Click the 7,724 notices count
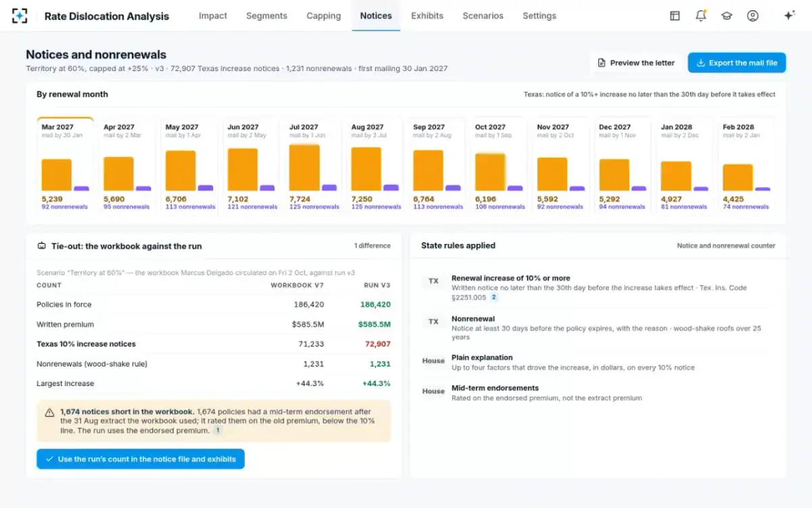Viewport: 812px width, 508px height. click(x=301, y=199)
